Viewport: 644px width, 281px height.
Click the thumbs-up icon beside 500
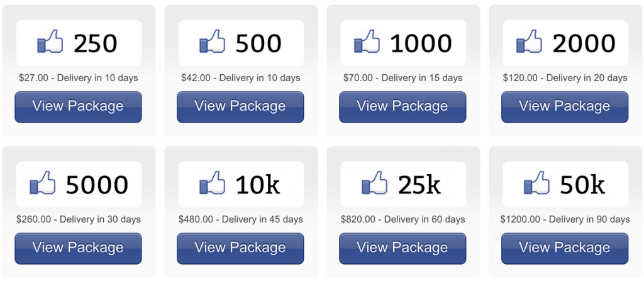coord(213,41)
